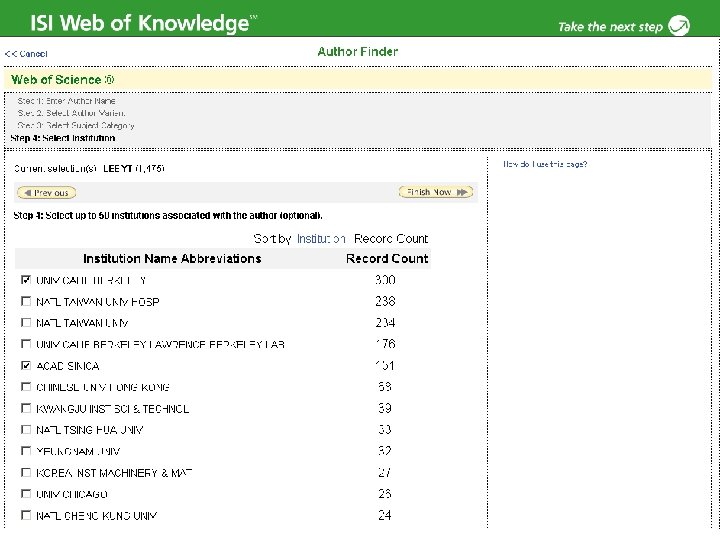Image resolution: width=720 pixels, height=540 pixels.
Task: Sort the list by Institution link
Action: click(321, 239)
